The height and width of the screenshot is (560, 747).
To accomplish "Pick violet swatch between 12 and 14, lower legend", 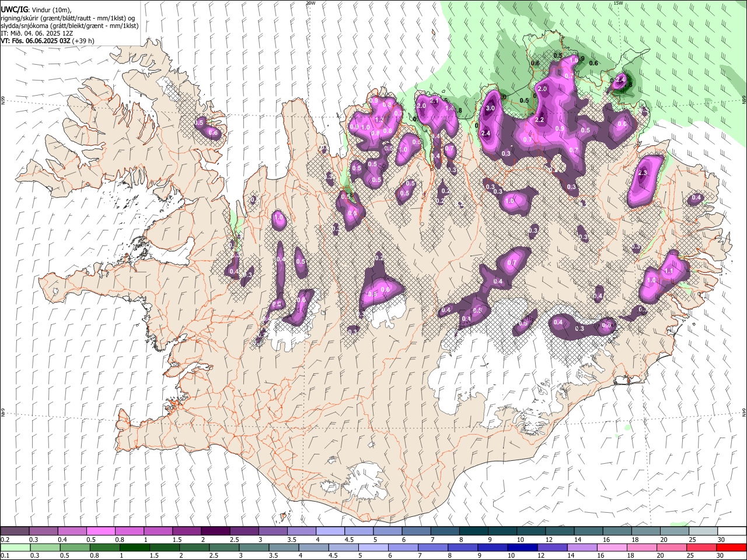I will pyautogui.click(x=552, y=548).
